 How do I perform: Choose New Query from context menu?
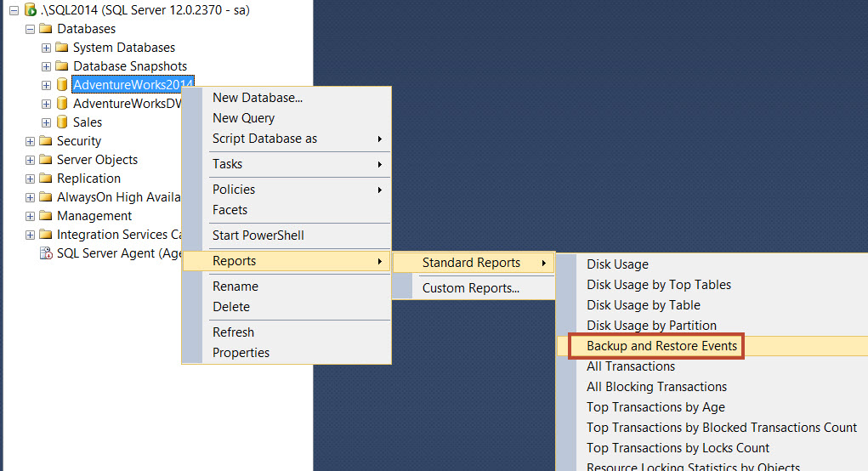click(x=286, y=118)
